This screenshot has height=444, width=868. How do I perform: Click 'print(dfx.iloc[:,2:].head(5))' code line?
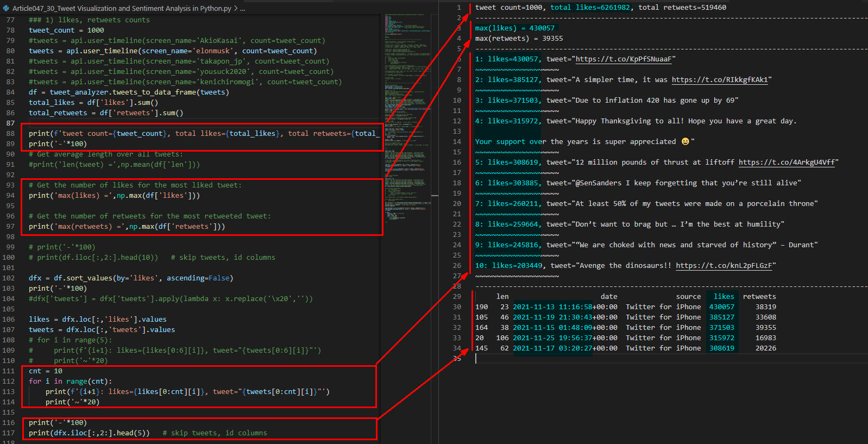(89, 433)
